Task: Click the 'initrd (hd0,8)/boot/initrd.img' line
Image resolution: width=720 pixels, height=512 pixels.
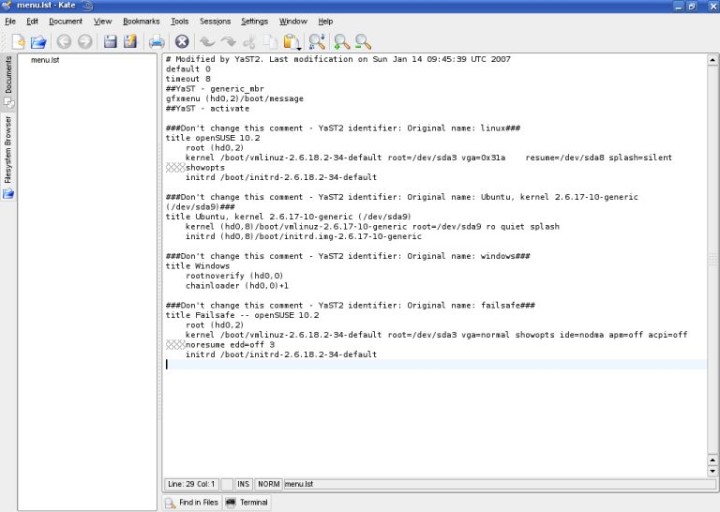Action: tap(304, 236)
